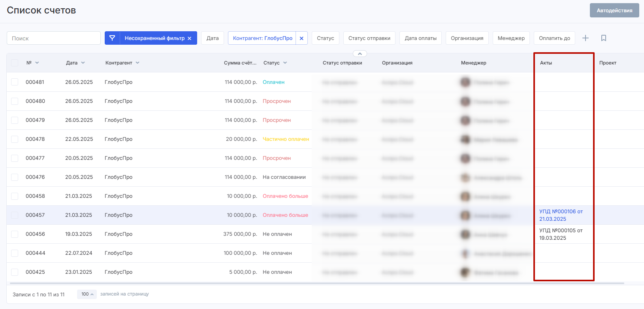Viewport: 644px width, 309px height.
Task: Click the Дата column sort arrow
Action: (83, 63)
